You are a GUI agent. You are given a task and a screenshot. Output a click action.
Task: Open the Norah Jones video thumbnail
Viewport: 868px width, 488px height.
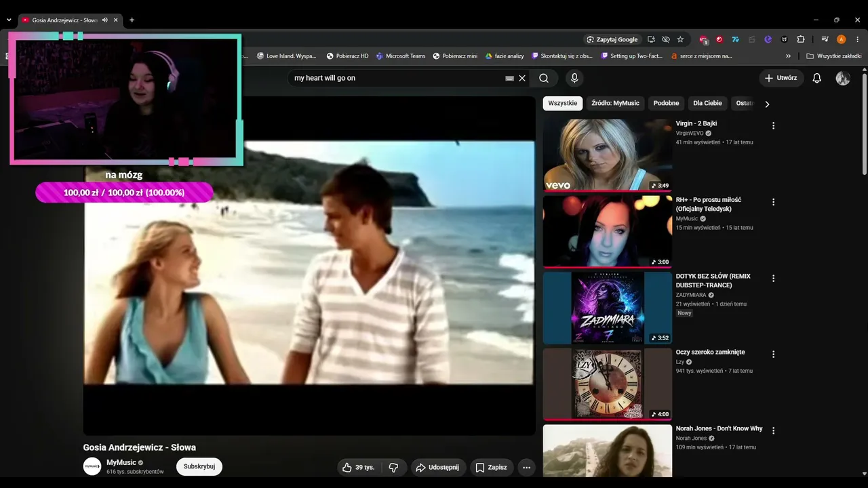(x=608, y=451)
